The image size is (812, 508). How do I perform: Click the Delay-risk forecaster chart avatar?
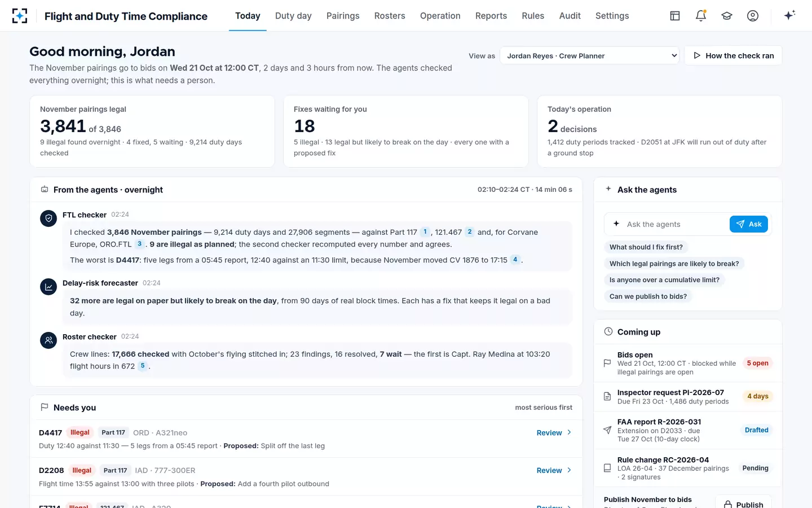tap(48, 287)
